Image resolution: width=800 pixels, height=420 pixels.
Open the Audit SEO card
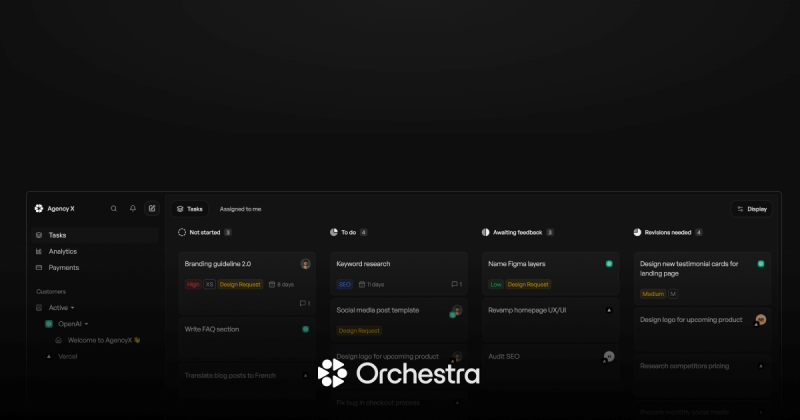[551, 365]
